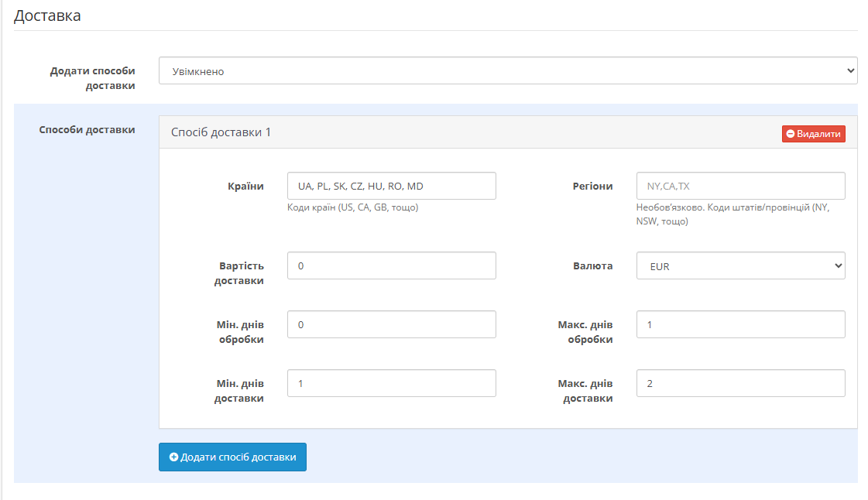Click the Мін. днів доставки input
Screen dimensions: 868x500
tap(391, 383)
